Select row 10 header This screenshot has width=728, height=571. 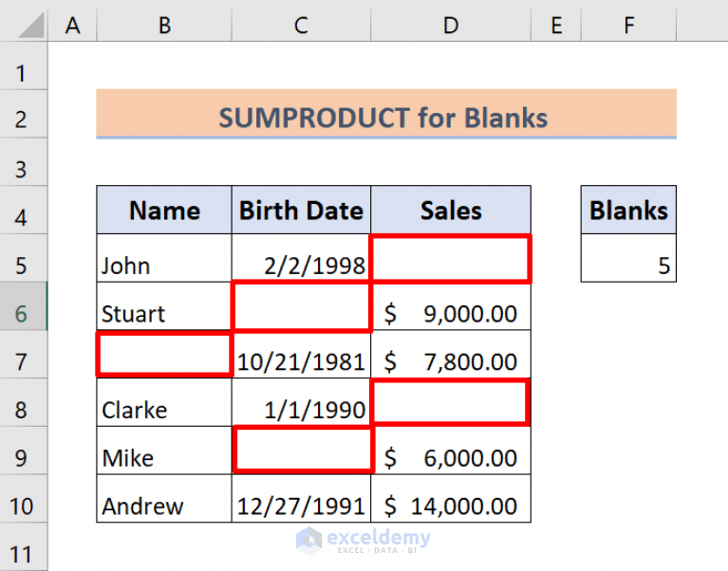coord(24,499)
